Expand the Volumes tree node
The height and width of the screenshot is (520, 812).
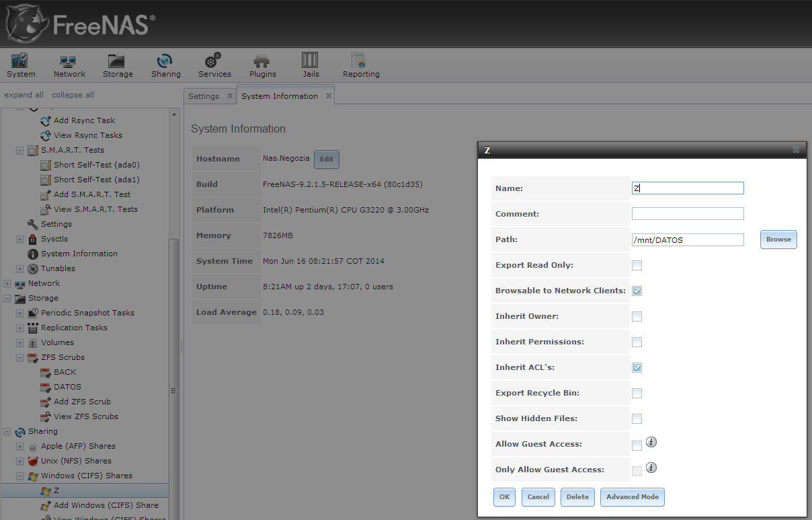click(x=19, y=342)
